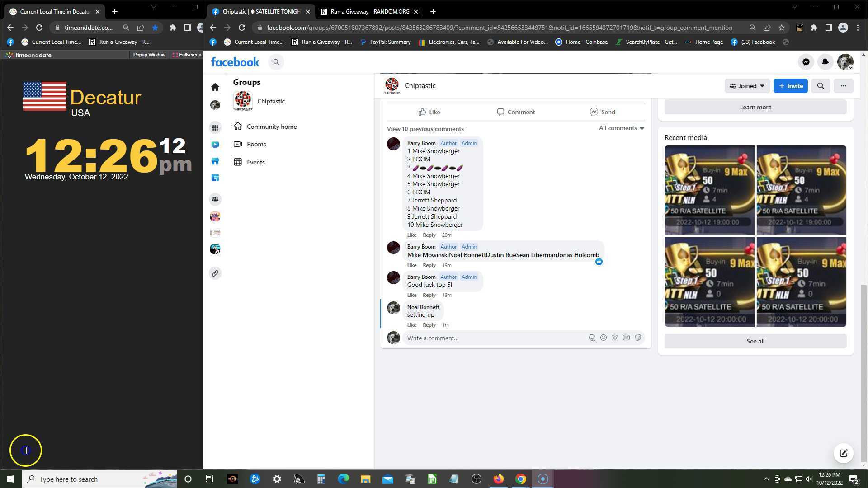Search within Chiptastic group

click(x=821, y=86)
